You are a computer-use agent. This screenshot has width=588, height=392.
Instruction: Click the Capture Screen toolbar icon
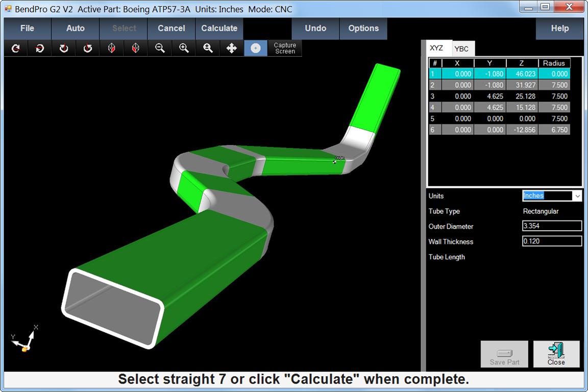click(x=284, y=47)
